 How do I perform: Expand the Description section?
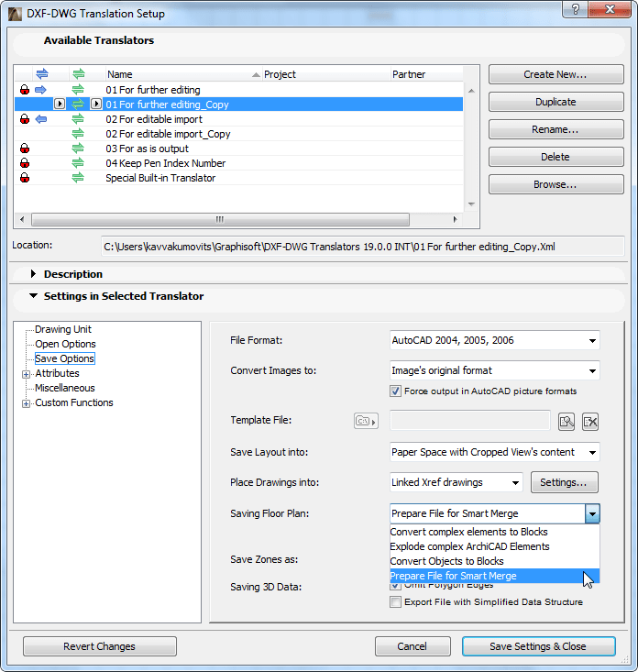tap(33, 274)
